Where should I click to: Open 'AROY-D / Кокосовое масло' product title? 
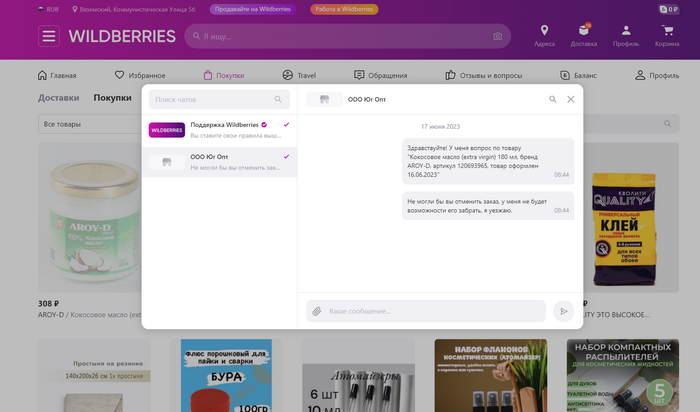pyautogui.click(x=90, y=315)
